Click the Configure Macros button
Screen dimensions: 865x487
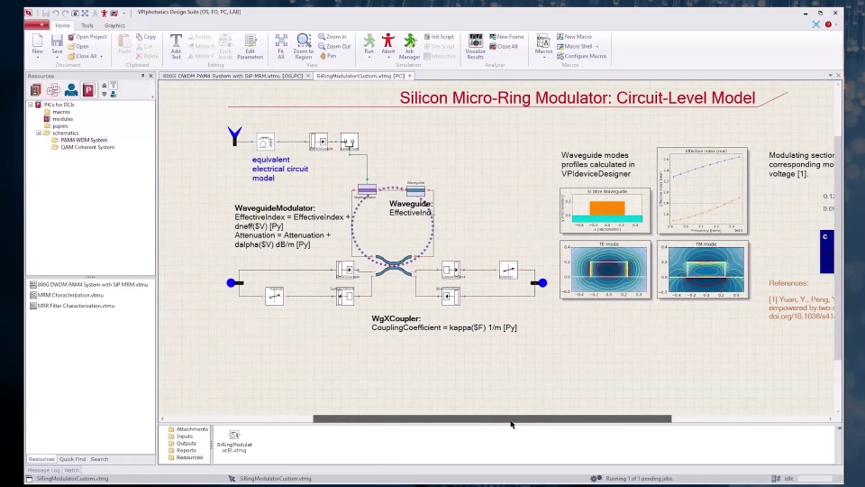[584, 56]
